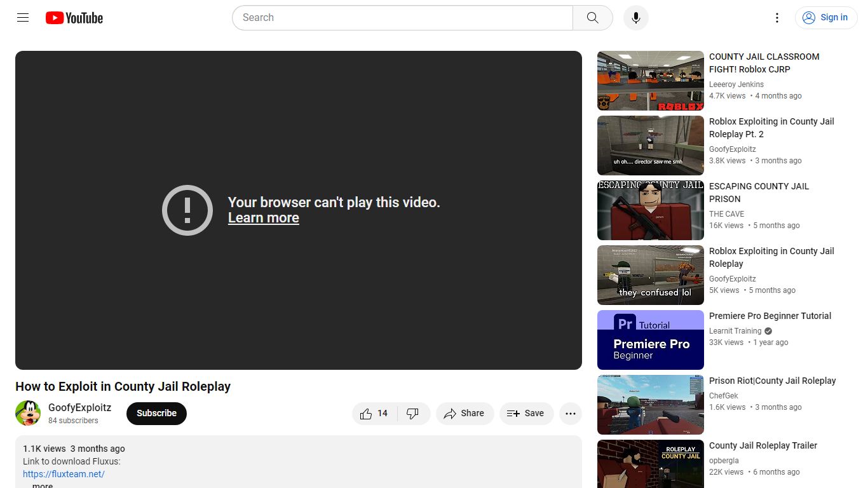Open the 5K views Roblox Exploiting thumbnail

(651, 275)
